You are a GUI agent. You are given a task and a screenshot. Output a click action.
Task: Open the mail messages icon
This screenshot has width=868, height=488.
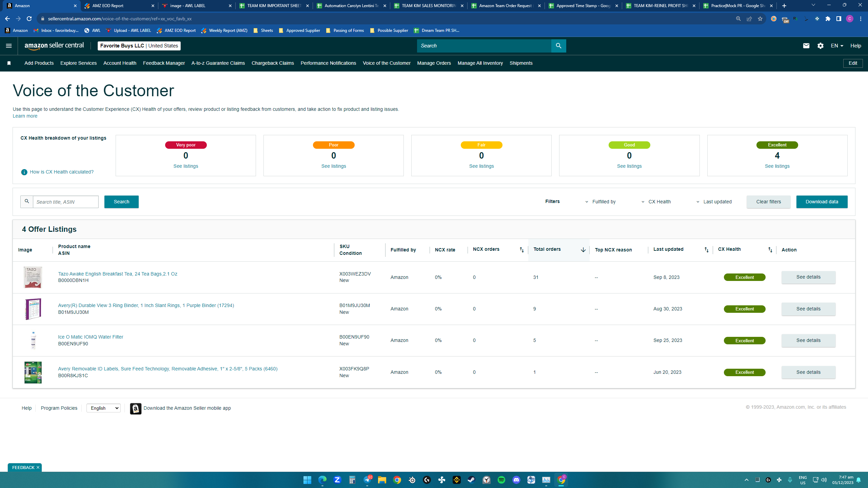(806, 46)
